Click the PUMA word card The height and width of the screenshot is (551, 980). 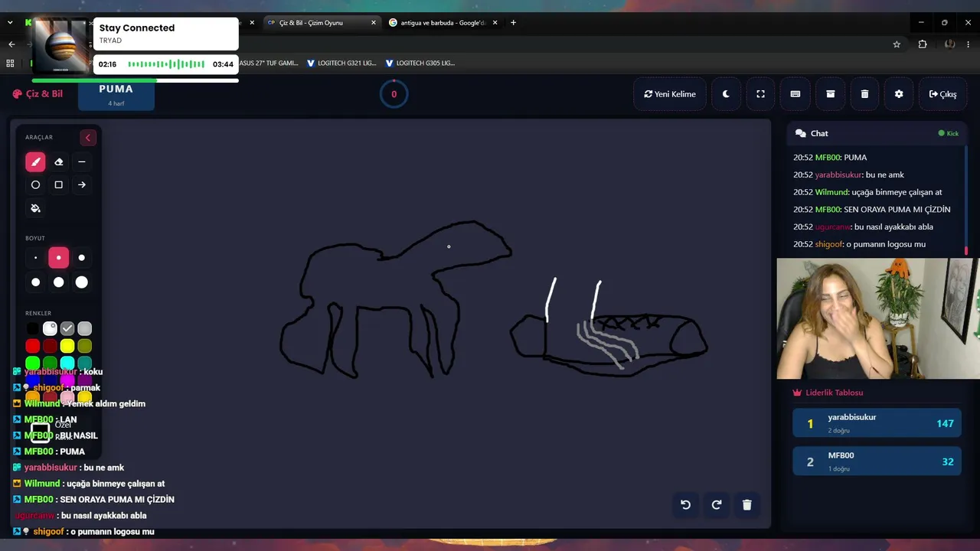pyautogui.click(x=116, y=94)
